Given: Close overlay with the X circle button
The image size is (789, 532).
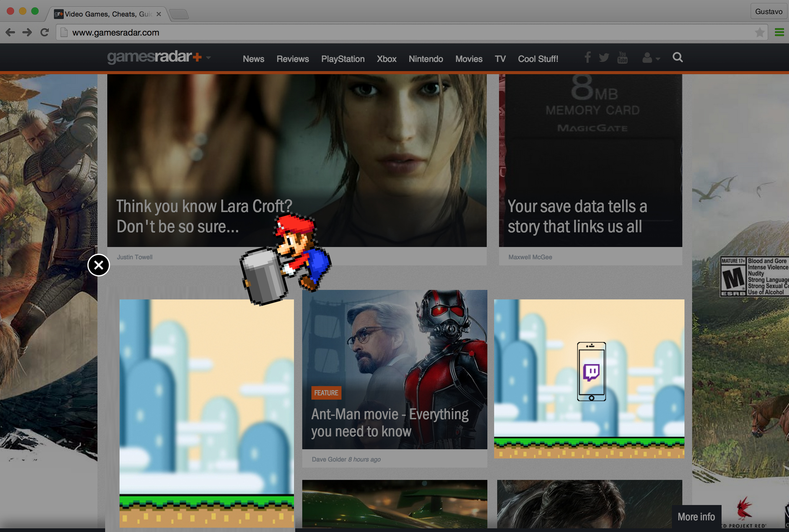Looking at the screenshot, I should [x=98, y=265].
